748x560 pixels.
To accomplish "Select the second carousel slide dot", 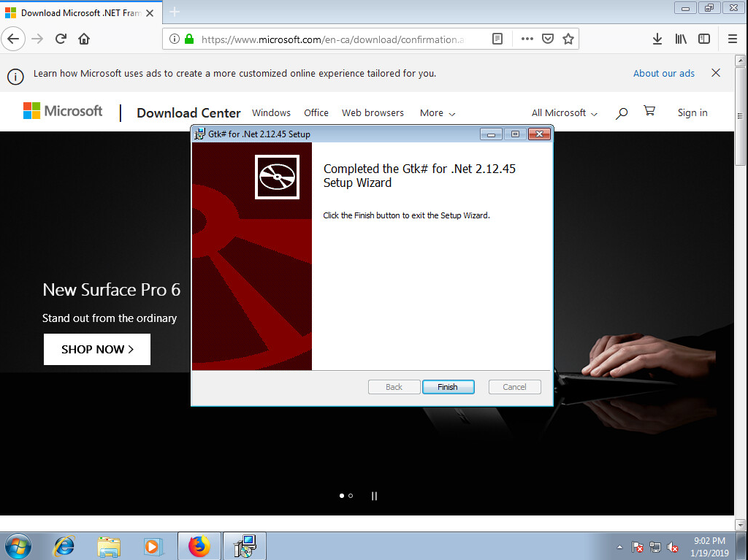I will pos(351,496).
